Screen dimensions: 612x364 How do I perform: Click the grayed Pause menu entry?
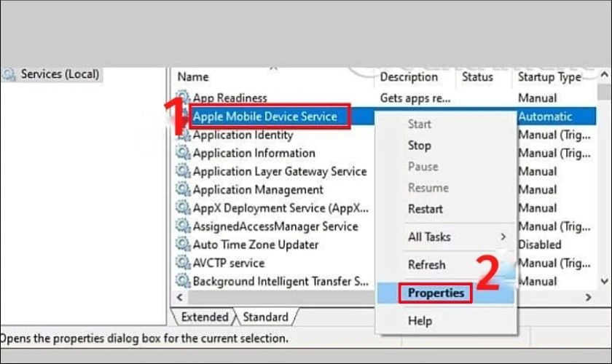coord(423,167)
